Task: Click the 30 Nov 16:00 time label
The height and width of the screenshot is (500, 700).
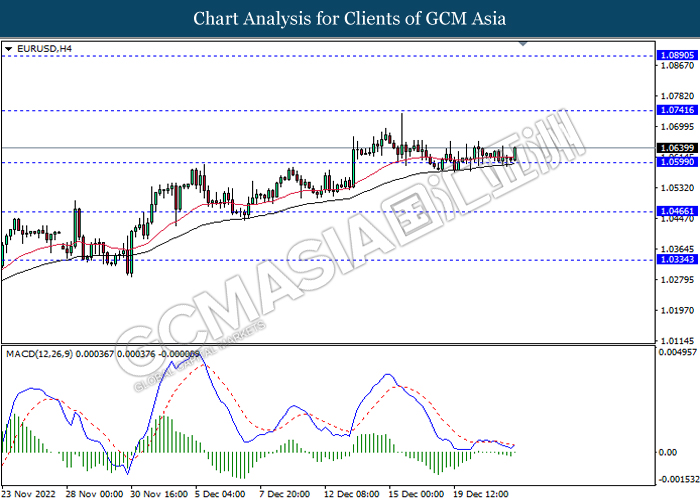Action: click(x=159, y=494)
